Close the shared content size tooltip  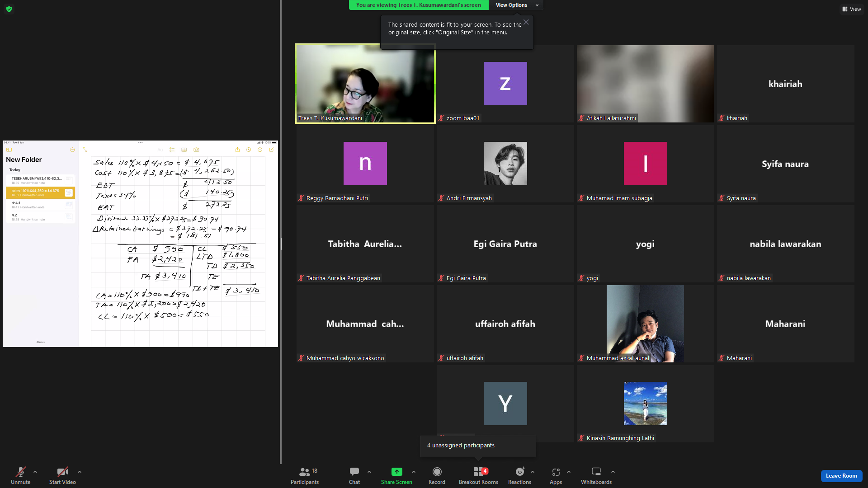(x=526, y=22)
